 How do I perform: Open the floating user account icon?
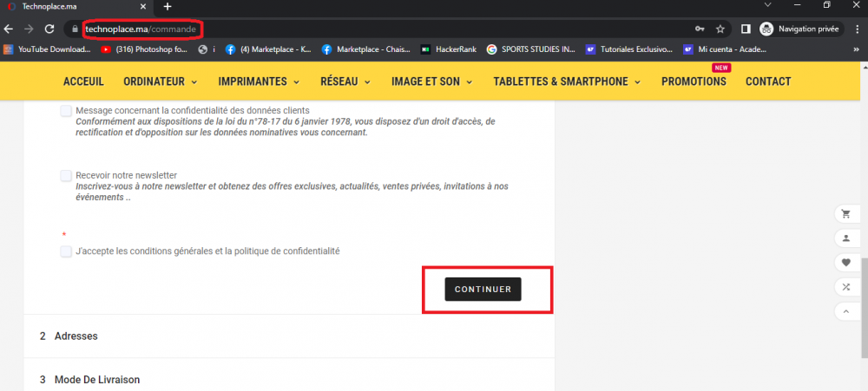pyautogui.click(x=845, y=238)
